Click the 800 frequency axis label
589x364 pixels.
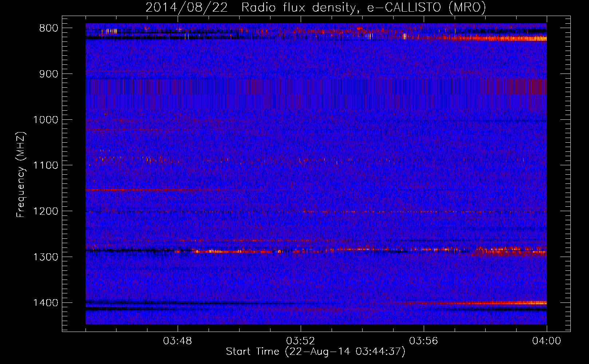pyautogui.click(x=48, y=28)
